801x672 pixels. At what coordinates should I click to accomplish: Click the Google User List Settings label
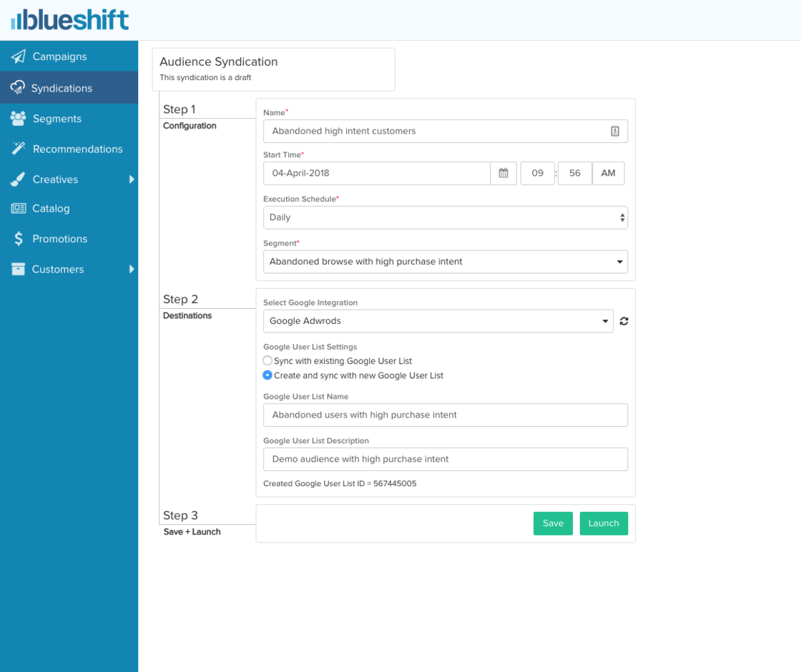(x=310, y=347)
